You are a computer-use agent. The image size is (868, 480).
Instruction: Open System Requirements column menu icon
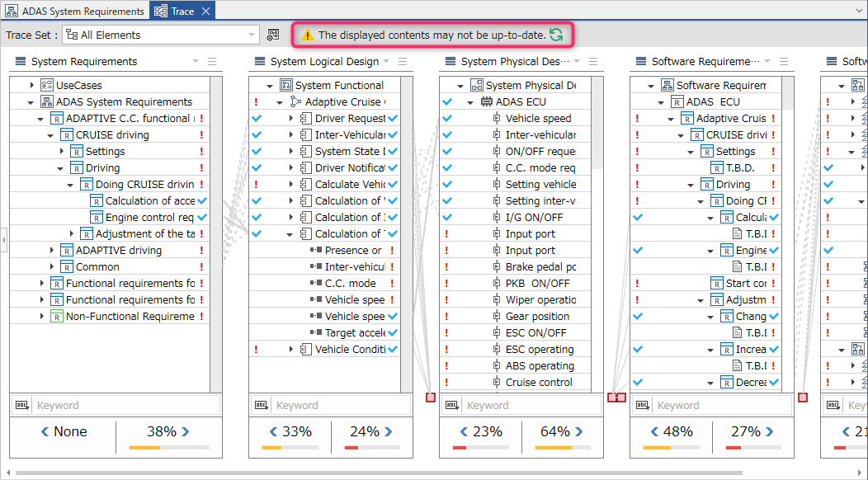212,62
